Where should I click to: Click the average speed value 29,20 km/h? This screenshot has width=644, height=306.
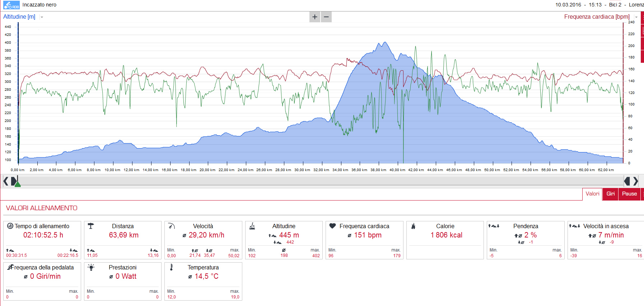[206, 235]
